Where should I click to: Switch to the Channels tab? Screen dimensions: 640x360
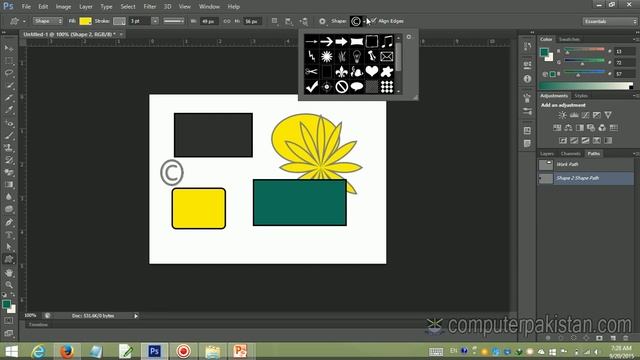tap(570, 154)
